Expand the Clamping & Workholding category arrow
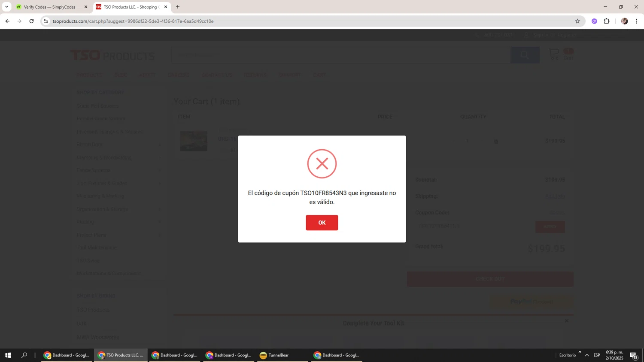The width and height of the screenshot is (644, 362). [x=160, y=157]
